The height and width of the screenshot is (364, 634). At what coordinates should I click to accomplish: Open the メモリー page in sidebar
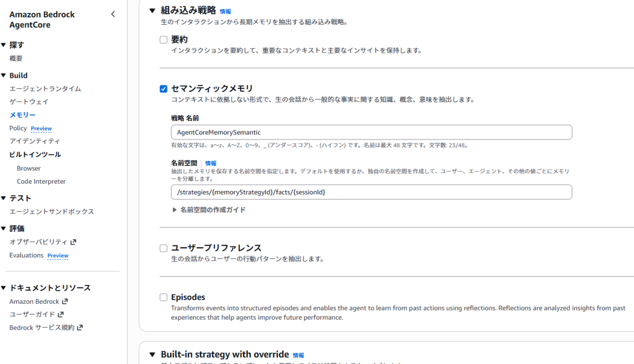click(x=23, y=115)
